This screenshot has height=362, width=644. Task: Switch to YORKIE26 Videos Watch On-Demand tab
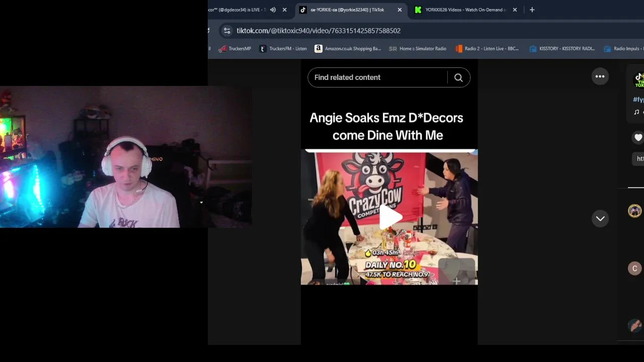click(465, 10)
